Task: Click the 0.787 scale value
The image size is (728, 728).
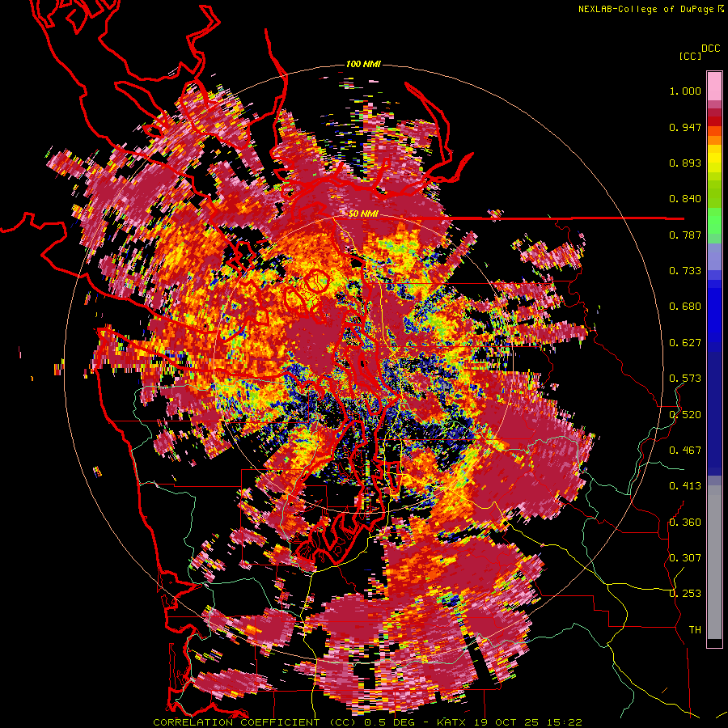Action: (685, 235)
